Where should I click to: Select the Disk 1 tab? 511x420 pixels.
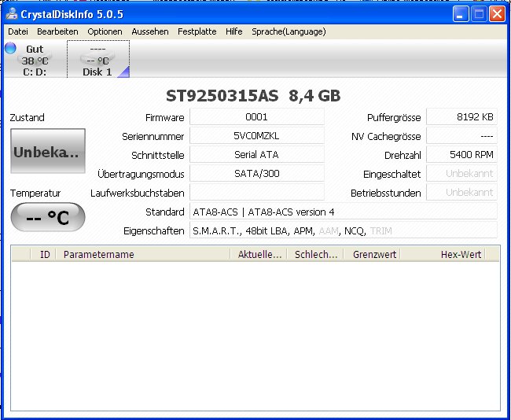click(x=98, y=59)
